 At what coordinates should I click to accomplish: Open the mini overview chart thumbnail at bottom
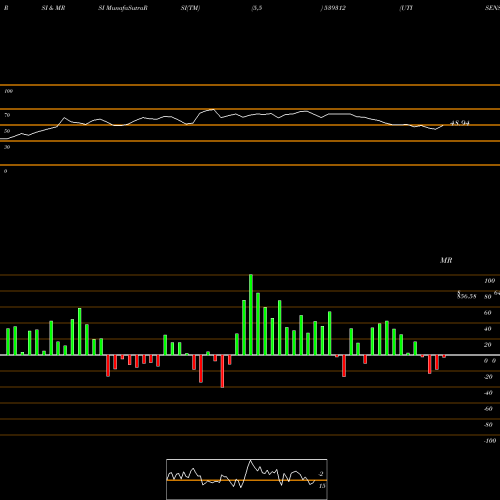point(247,479)
